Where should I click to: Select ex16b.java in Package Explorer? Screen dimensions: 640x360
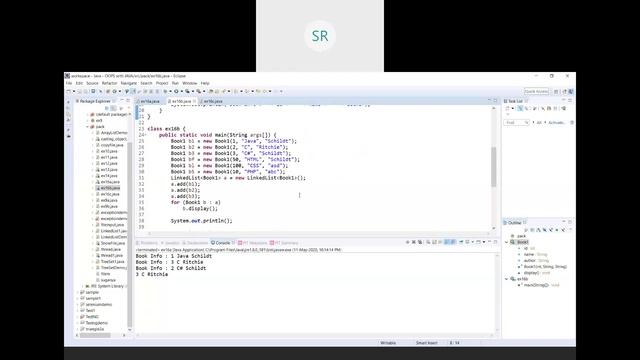(x=108, y=188)
